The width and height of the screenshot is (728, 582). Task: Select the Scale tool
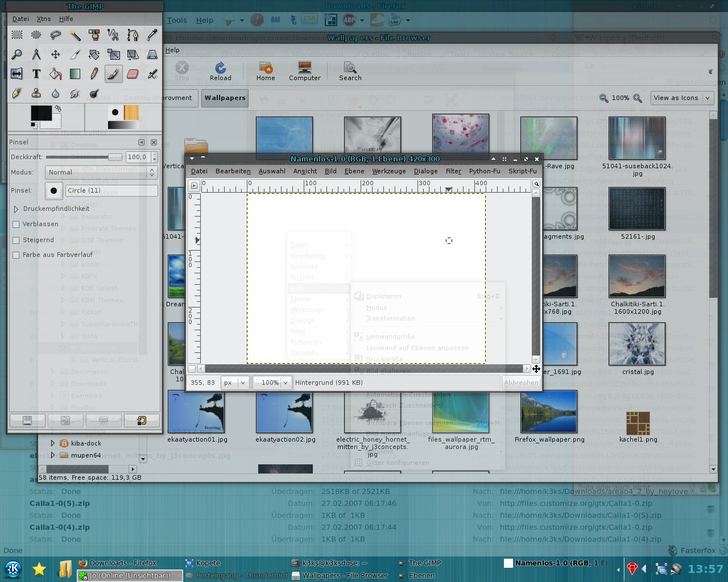(114, 55)
